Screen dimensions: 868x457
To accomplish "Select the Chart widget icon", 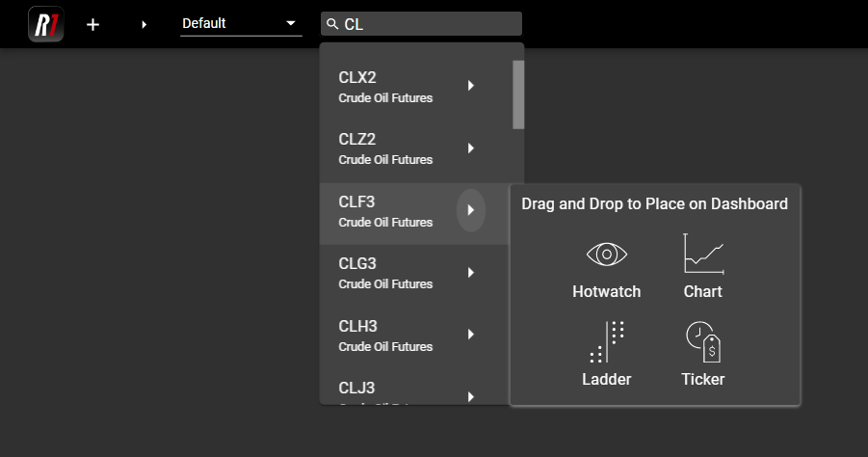I will pyautogui.click(x=702, y=255).
